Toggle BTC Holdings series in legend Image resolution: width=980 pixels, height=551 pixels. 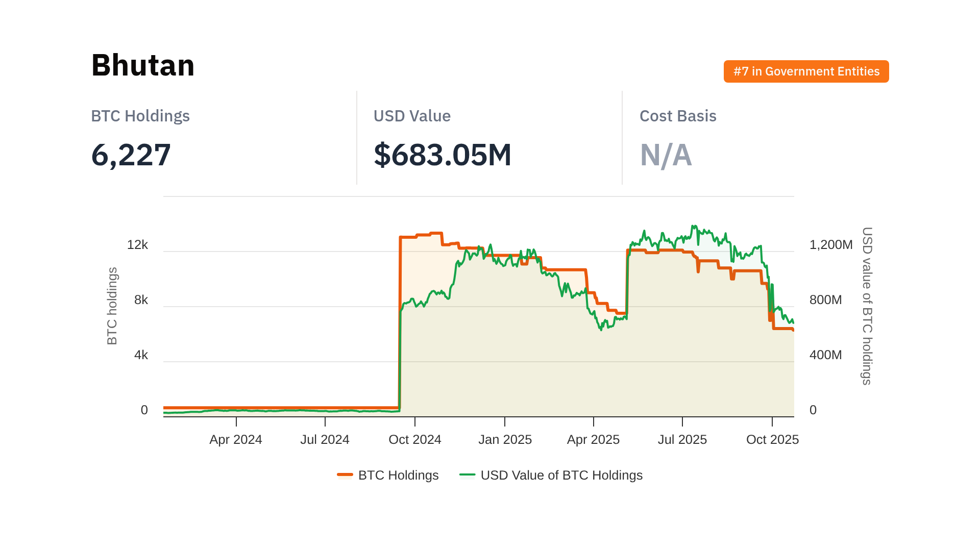pyautogui.click(x=398, y=475)
